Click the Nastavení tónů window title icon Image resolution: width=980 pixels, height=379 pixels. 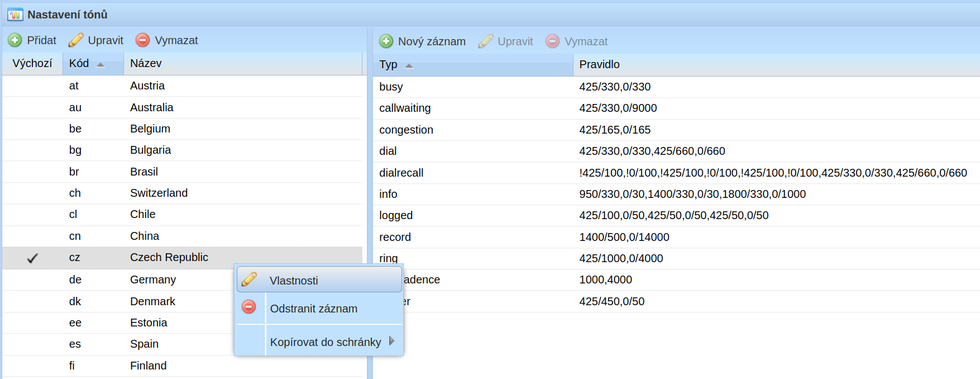click(x=15, y=15)
